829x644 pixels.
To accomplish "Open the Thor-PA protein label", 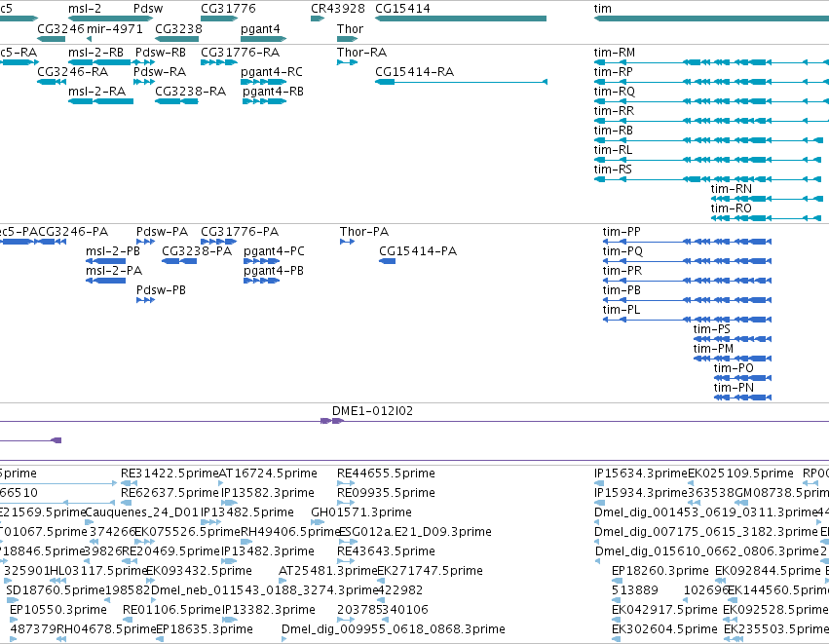I will (x=363, y=232).
